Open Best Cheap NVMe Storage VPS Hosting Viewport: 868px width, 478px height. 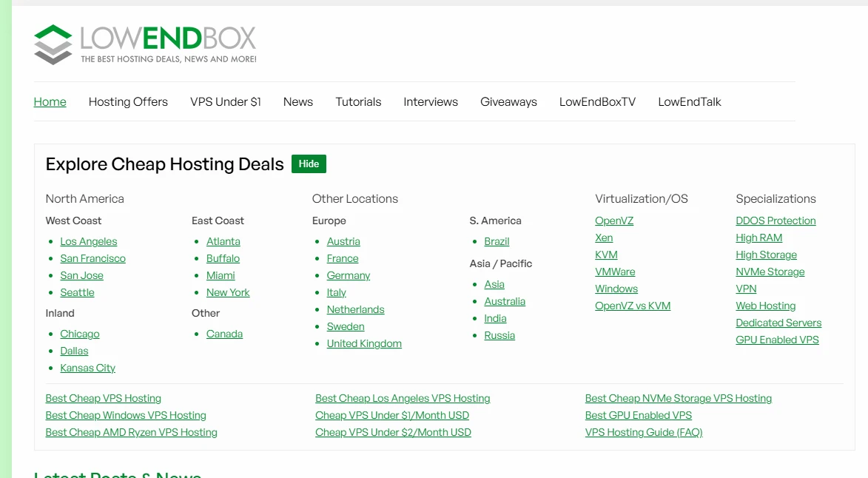click(x=678, y=398)
